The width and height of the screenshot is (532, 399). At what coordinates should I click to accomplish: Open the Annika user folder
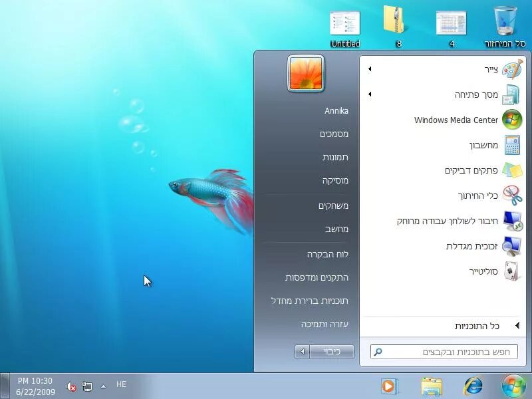tap(336, 111)
